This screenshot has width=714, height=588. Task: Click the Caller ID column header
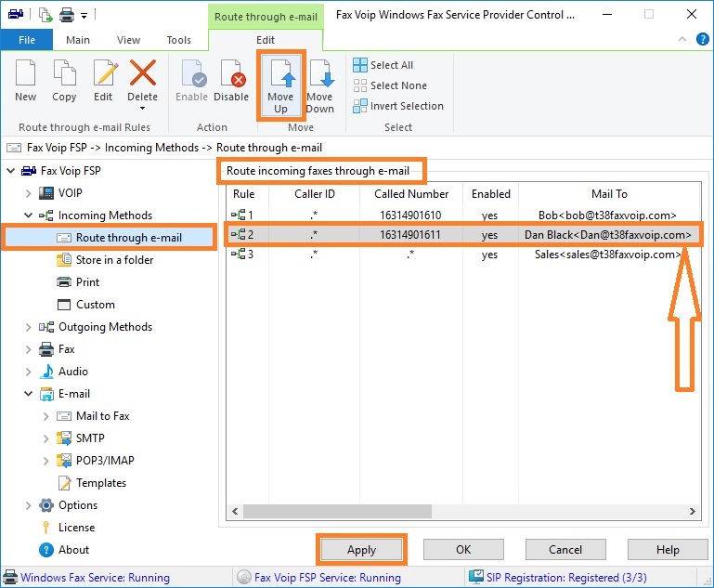click(314, 194)
